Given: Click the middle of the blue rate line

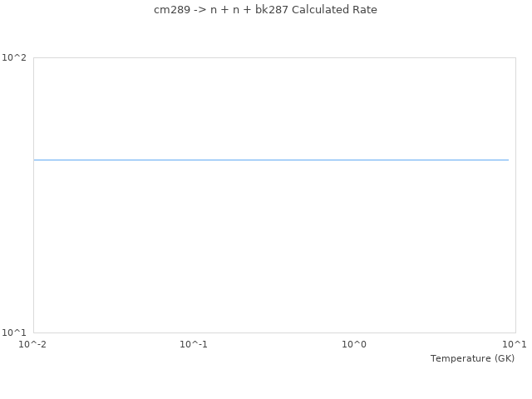Looking at the screenshot, I should (x=271, y=160).
